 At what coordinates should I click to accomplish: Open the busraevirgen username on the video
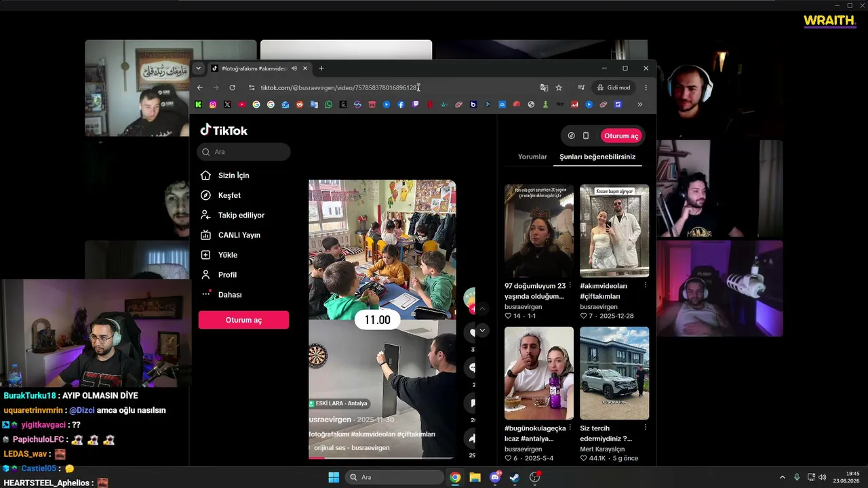(x=331, y=420)
